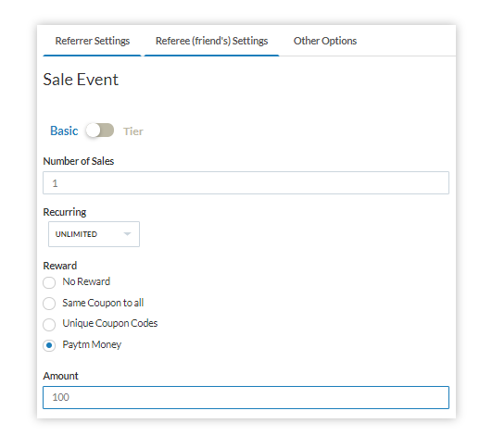Select the No Reward radio circle
Viewport: 492px width, 448px height.
coord(49,282)
